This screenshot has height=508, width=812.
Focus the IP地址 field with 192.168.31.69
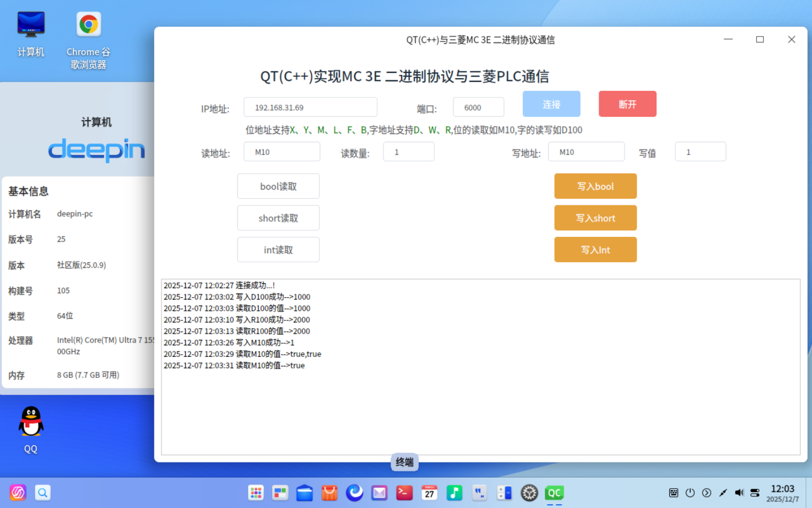click(310, 107)
